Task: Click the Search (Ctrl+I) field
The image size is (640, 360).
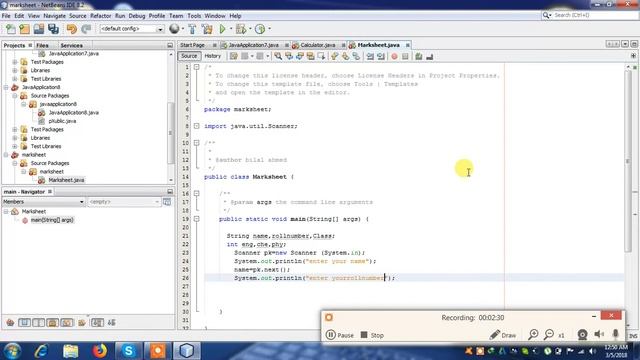Action: [x=590, y=15]
